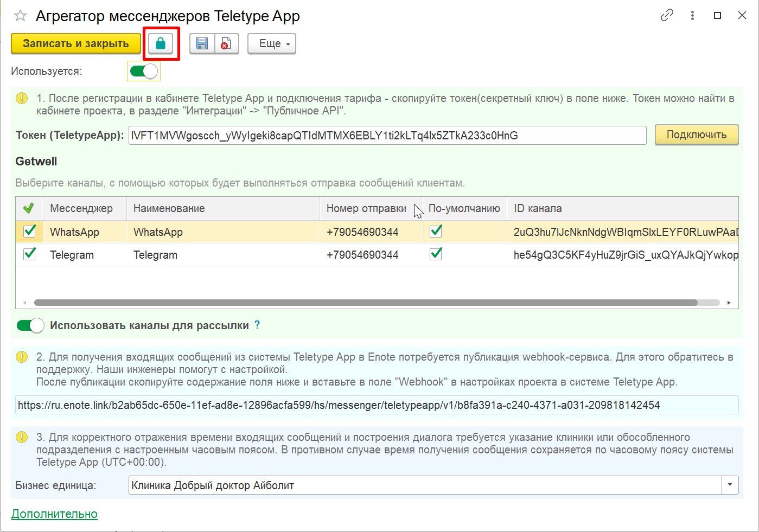Click the channel ID starting with he54gQ3C5KF4

(626, 255)
